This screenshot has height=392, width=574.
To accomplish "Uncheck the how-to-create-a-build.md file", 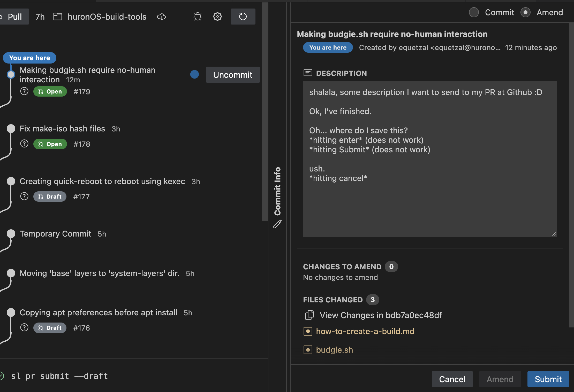I will click(x=308, y=331).
